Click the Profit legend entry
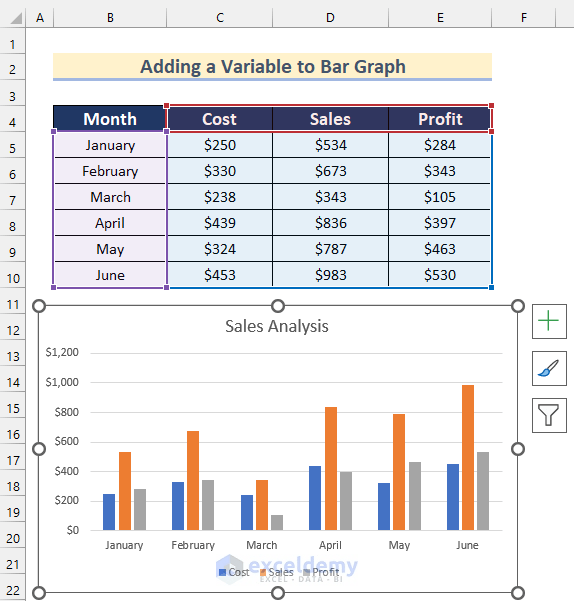 click(x=321, y=572)
